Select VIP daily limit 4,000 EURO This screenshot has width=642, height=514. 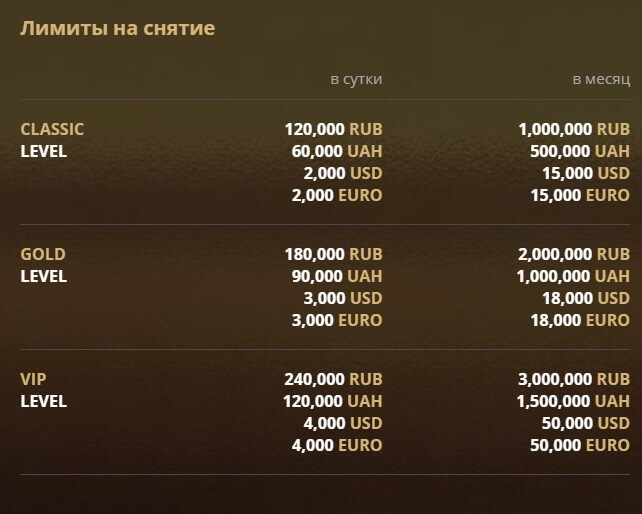(x=336, y=445)
